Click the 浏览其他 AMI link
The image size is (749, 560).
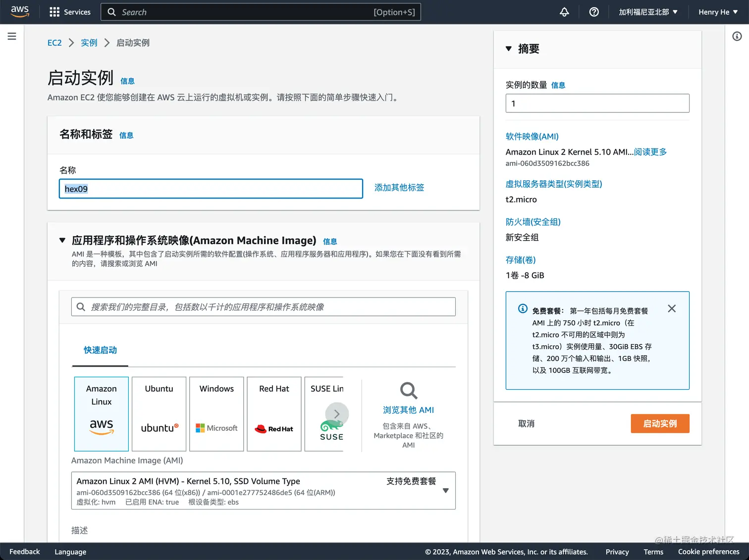409,410
